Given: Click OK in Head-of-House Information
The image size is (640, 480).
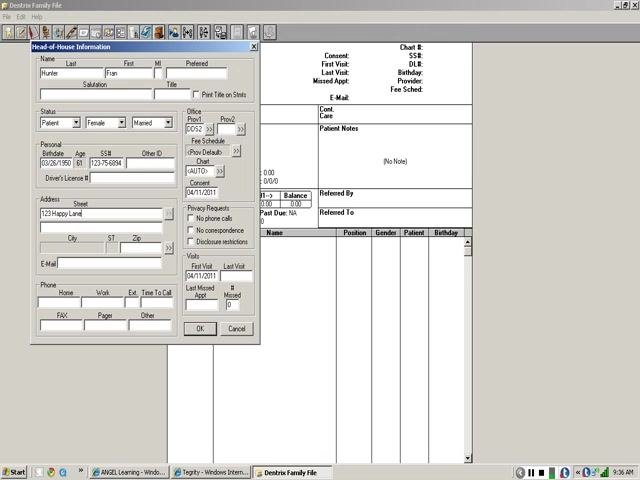Looking at the screenshot, I should point(200,329).
